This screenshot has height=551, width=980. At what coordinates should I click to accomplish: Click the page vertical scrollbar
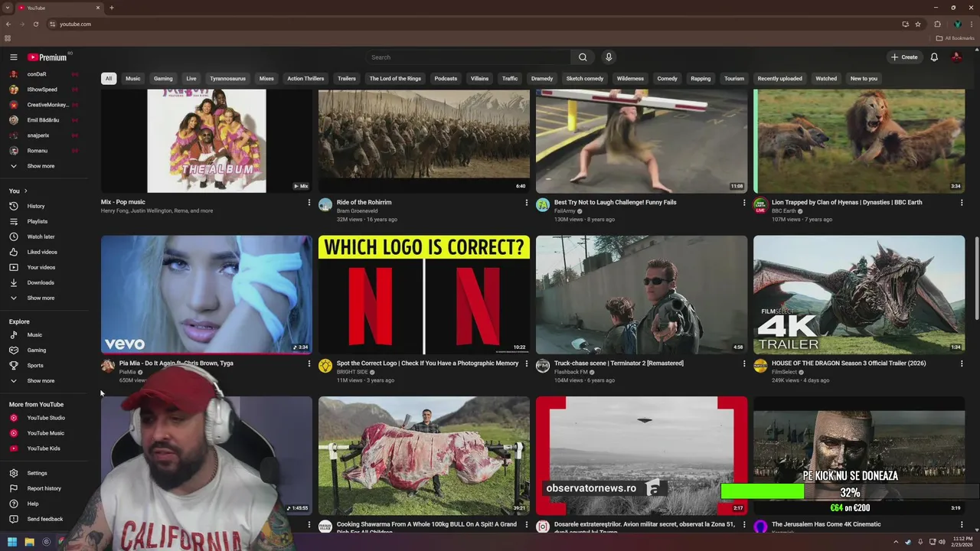click(976, 279)
